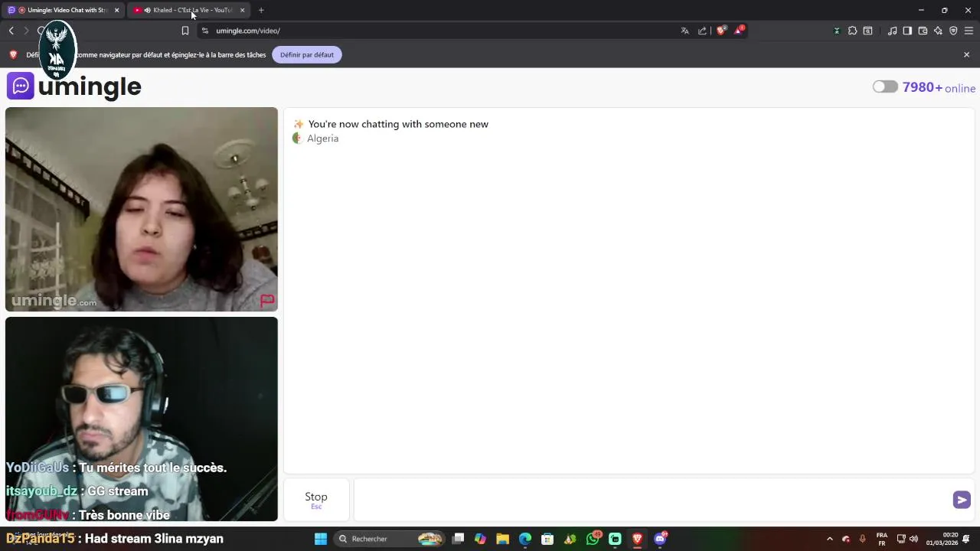980x551 pixels.
Task: Click the report flag on stranger's video
Action: 267,301
